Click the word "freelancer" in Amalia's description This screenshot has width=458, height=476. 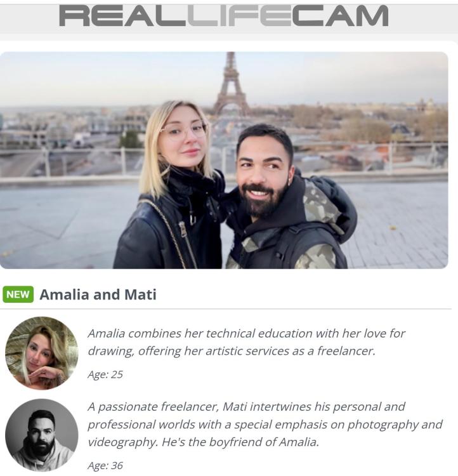pyautogui.click(x=346, y=351)
